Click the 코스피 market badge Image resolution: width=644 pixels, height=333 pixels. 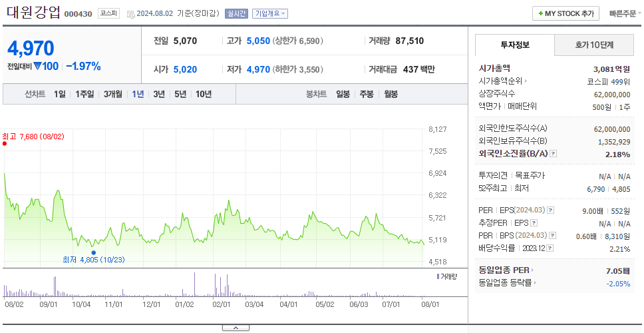(109, 13)
